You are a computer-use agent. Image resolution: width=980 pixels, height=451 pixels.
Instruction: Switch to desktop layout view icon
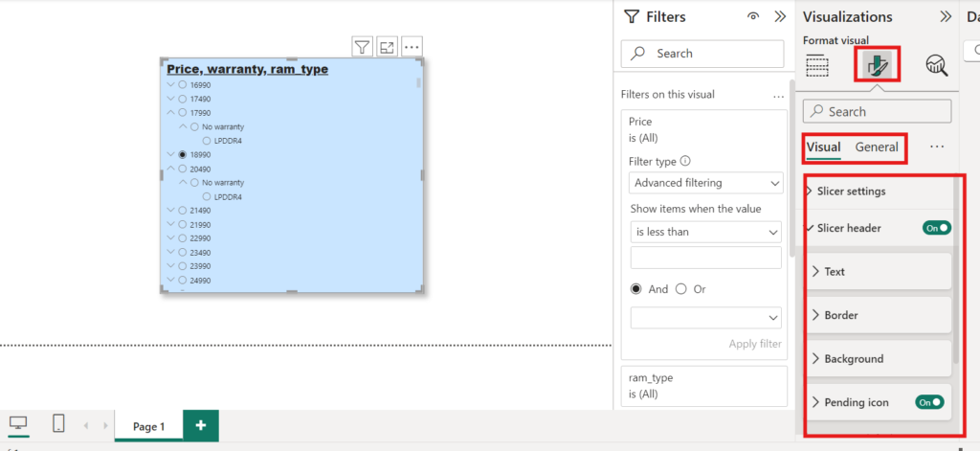[x=18, y=423]
